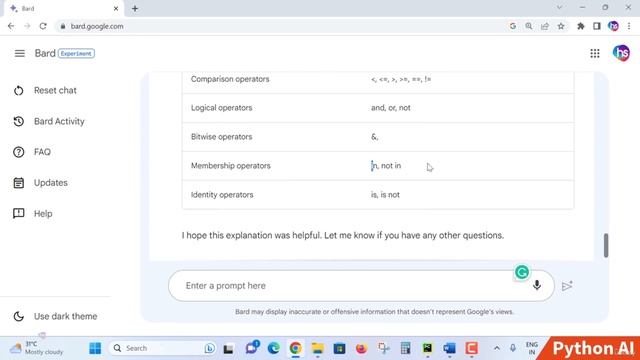Screen dimensions: 640x360
Task: Click the Google icon in address bar
Action: 513,26
